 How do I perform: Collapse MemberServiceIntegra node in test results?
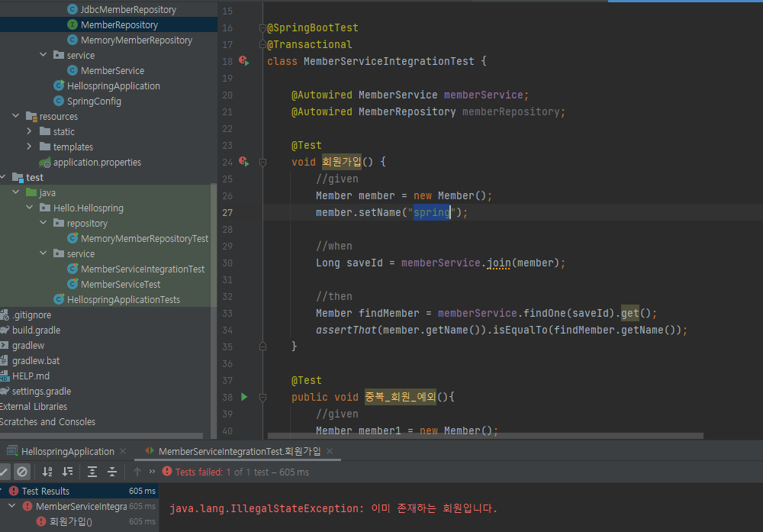pos(12,506)
